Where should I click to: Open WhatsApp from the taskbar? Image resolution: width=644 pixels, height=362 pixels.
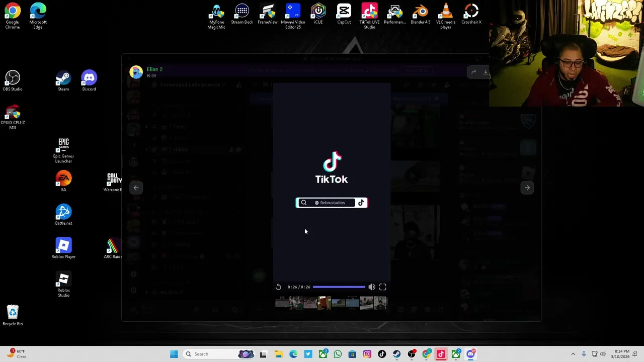[338, 354]
